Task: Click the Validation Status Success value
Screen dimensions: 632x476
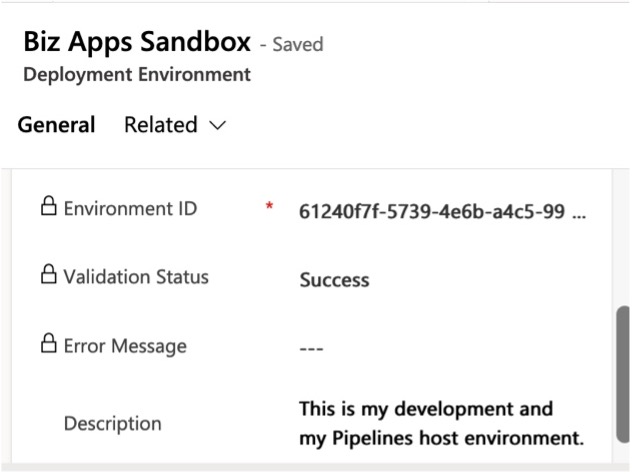Action: click(335, 280)
